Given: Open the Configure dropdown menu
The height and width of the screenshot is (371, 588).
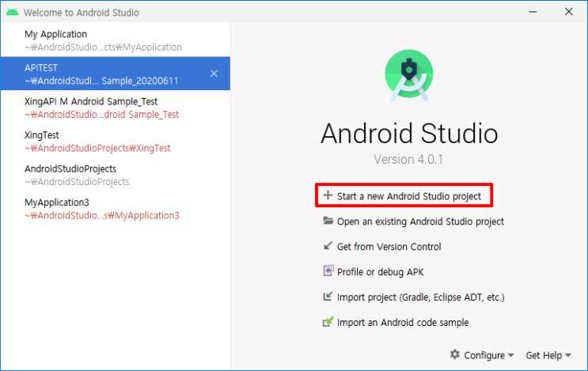Looking at the screenshot, I should coord(482,355).
